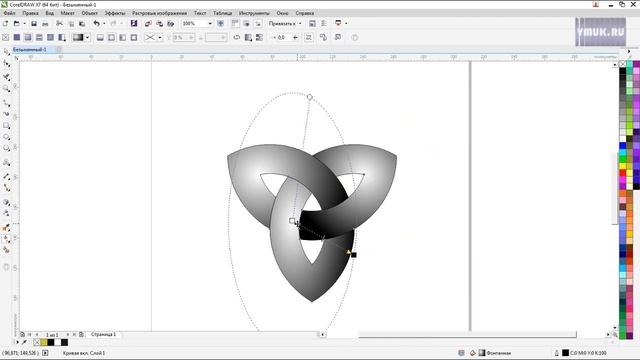Click the Export icon in toolbar
The height and width of the screenshot is (360, 640).
click(160, 24)
